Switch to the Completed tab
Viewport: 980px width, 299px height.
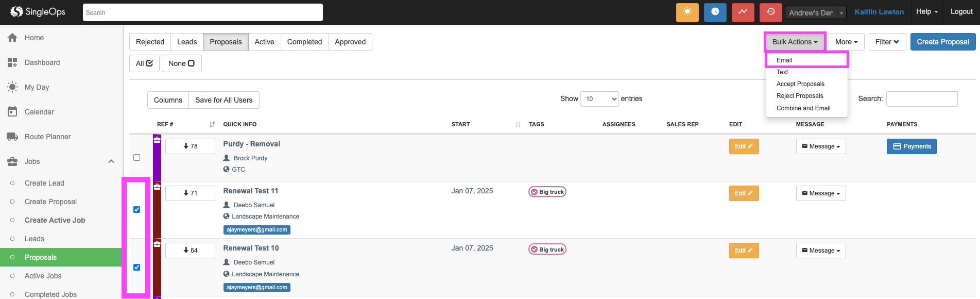click(x=304, y=42)
